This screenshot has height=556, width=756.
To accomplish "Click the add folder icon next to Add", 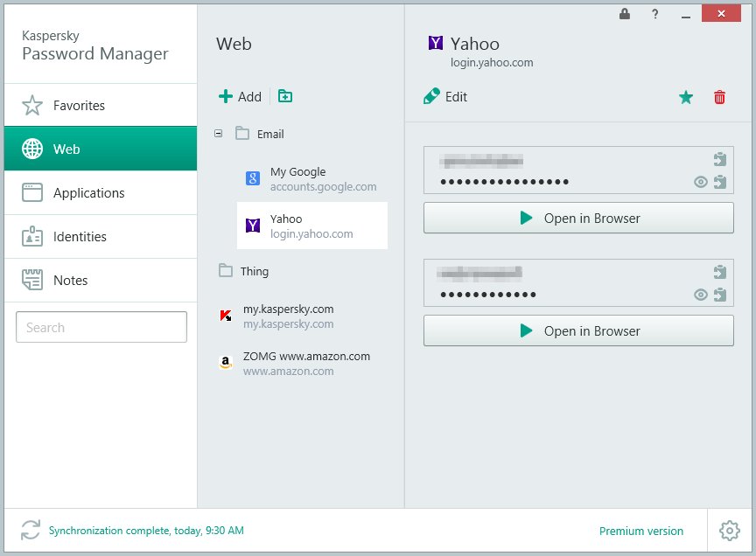I will click(x=285, y=96).
